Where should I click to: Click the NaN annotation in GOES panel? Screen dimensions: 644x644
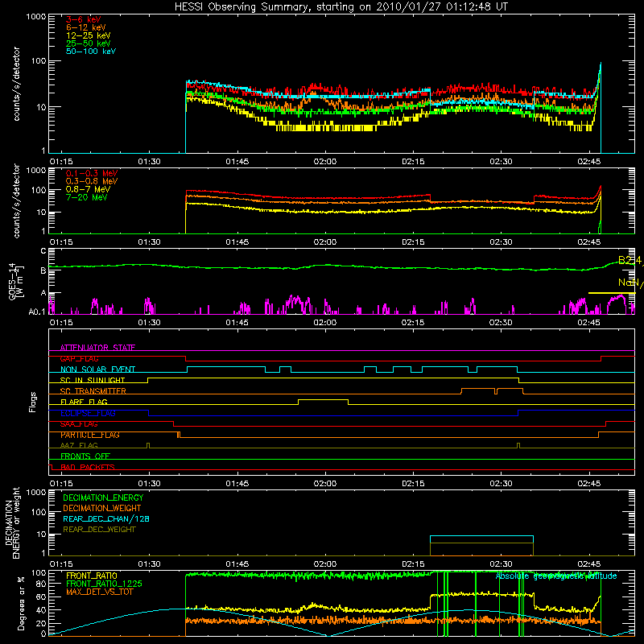630,283
